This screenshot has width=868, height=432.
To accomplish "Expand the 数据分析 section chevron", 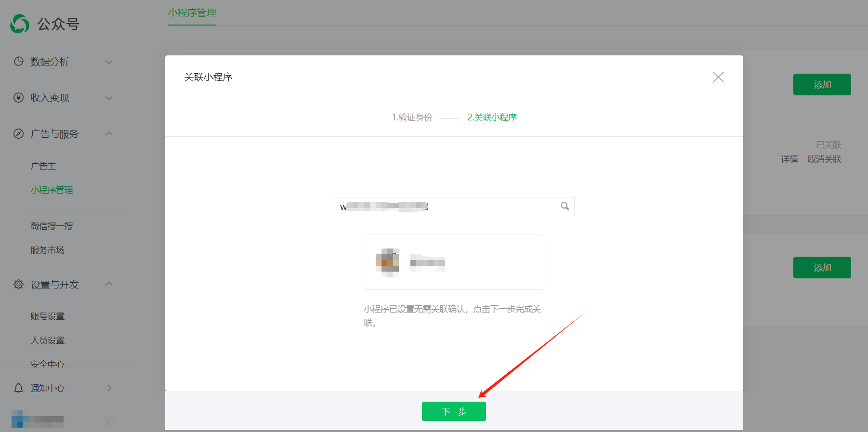I will [x=109, y=62].
